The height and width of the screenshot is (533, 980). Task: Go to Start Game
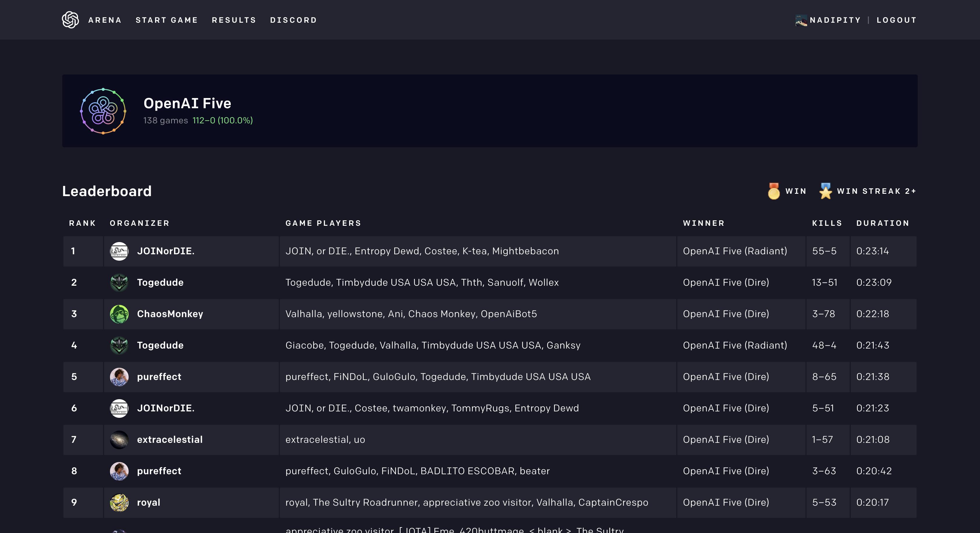(167, 20)
